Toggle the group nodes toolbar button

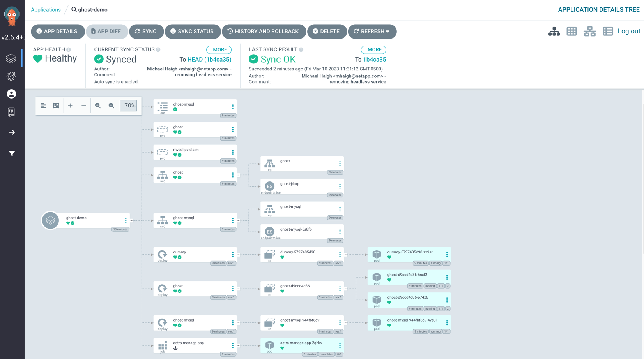pos(56,106)
